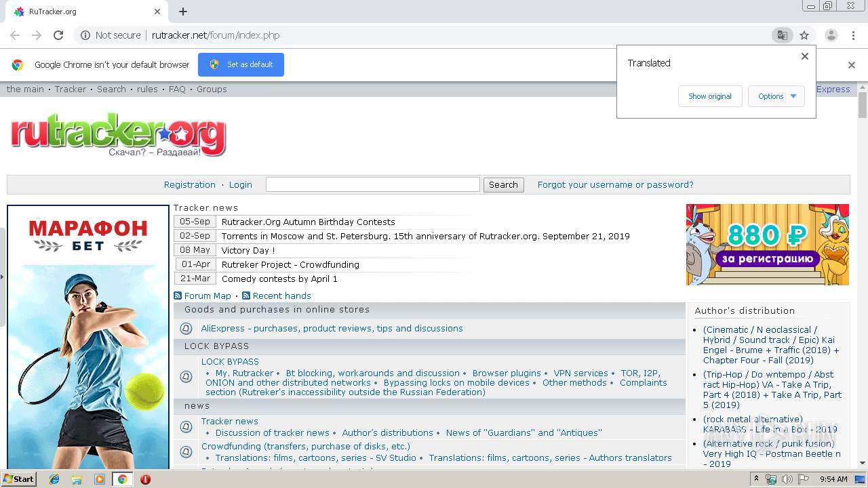Viewport: 868px width, 488px height.
Task: Click the Chrome taskbar icon
Action: pyautogui.click(x=122, y=479)
